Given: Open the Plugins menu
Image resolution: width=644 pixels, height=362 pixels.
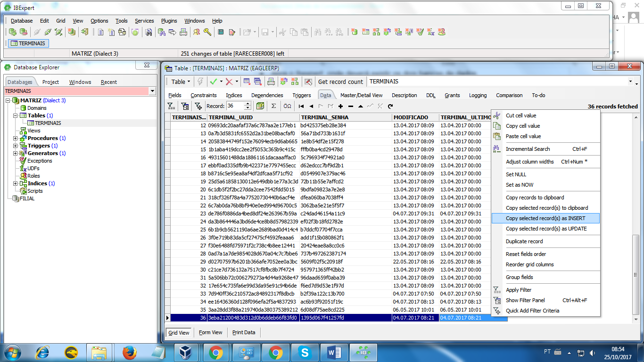Looking at the screenshot, I should (x=169, y=21).
